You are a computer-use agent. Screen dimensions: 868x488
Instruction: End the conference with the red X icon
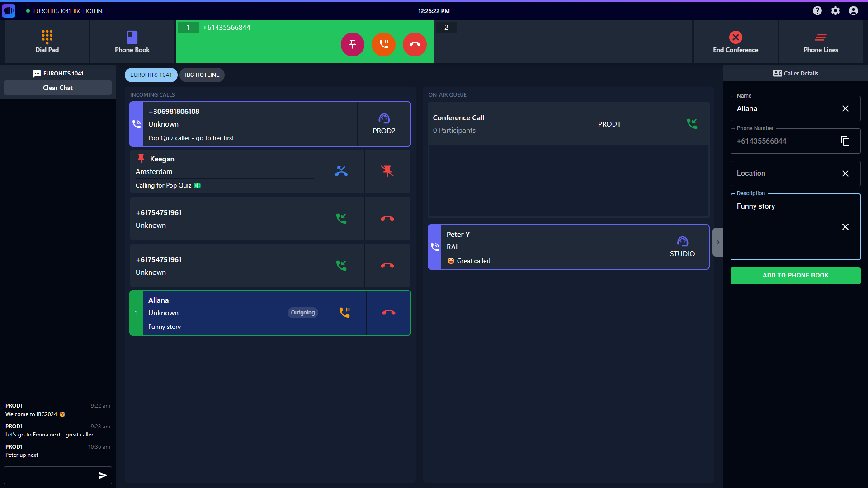coord(736,38)
